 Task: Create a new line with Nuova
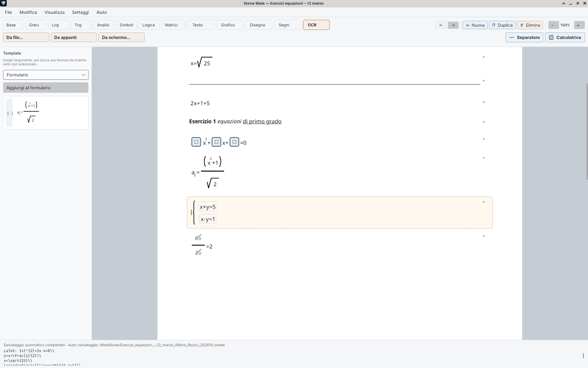475,25
